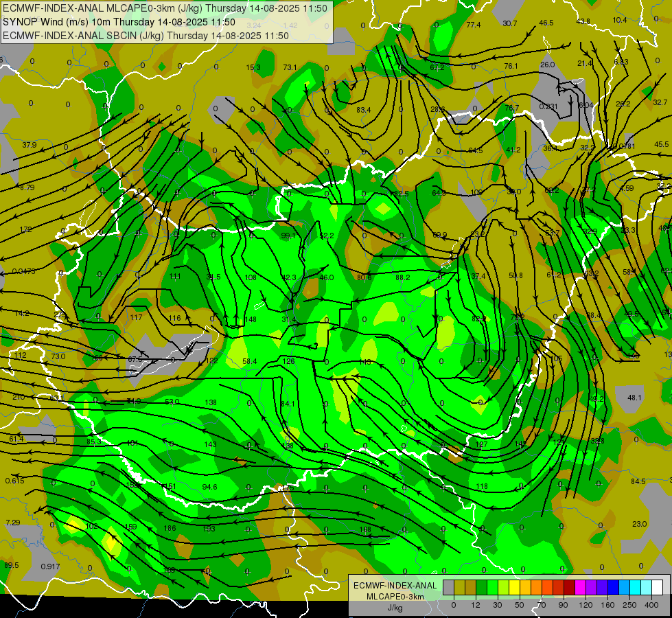The image size is (672, 618).
Task: Click the map value '8.79'
Action: [x=27, y=187]
